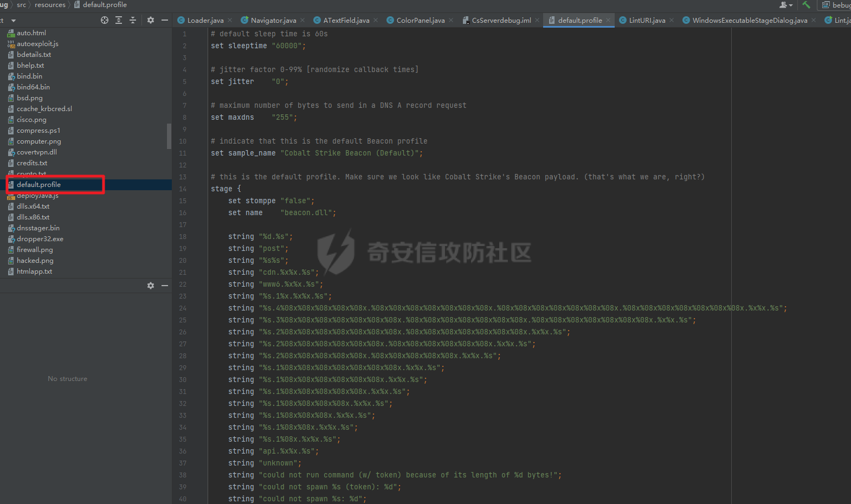This screenshot has height=504, width=851.
Task: Click the 'src' breadcrumb
Action: click(21, 5)
